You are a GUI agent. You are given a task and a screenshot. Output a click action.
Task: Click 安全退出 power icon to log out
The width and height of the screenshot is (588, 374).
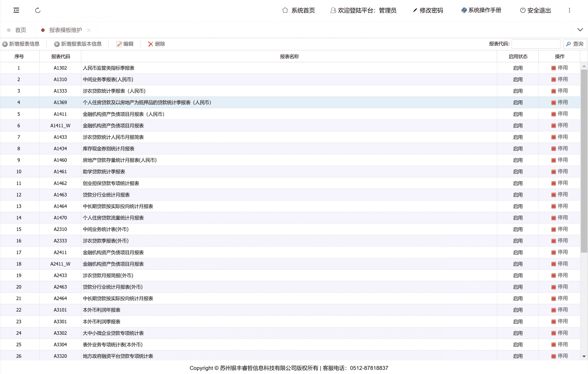click(523, 10)
